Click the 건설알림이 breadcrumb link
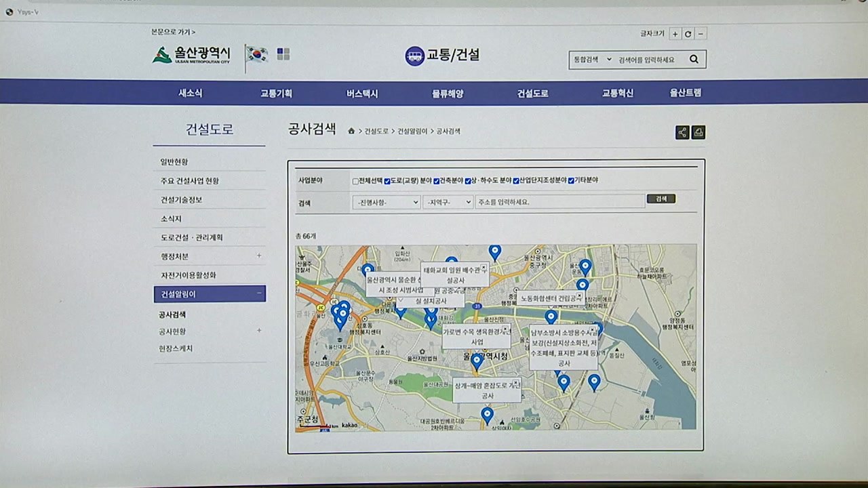 pos(412,131)
